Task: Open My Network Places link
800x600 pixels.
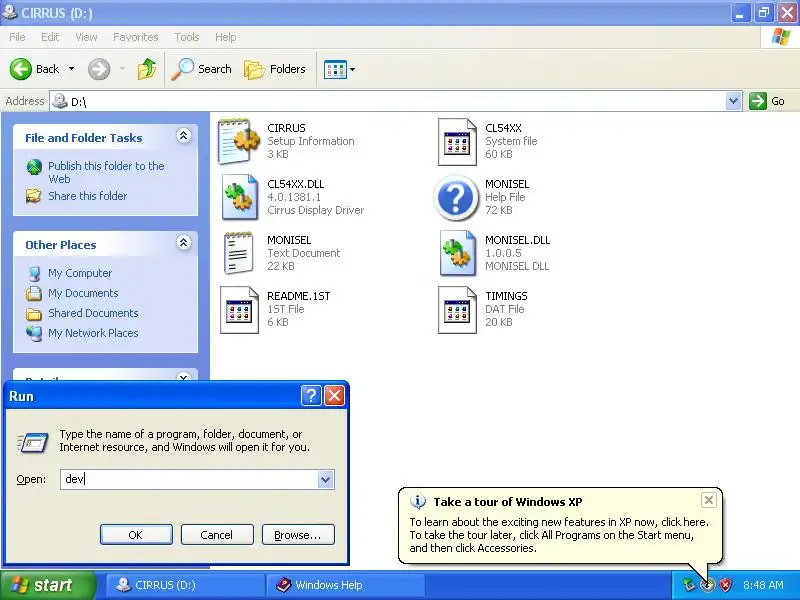Action: pyautogui.click(x=93, y=333)
